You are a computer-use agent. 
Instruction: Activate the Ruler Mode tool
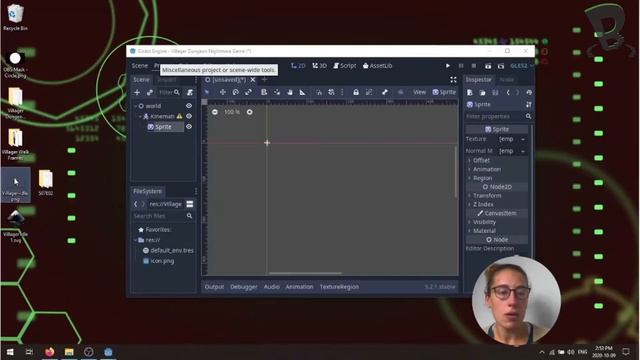[x=302, y=92]
